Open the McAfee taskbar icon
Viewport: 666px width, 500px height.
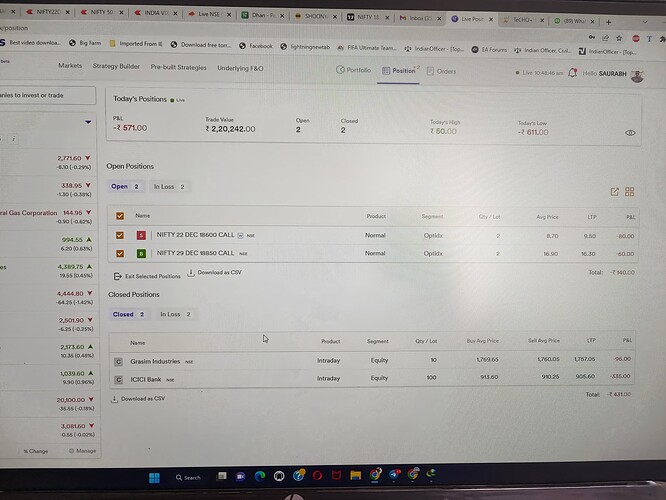tap(336, 475)
